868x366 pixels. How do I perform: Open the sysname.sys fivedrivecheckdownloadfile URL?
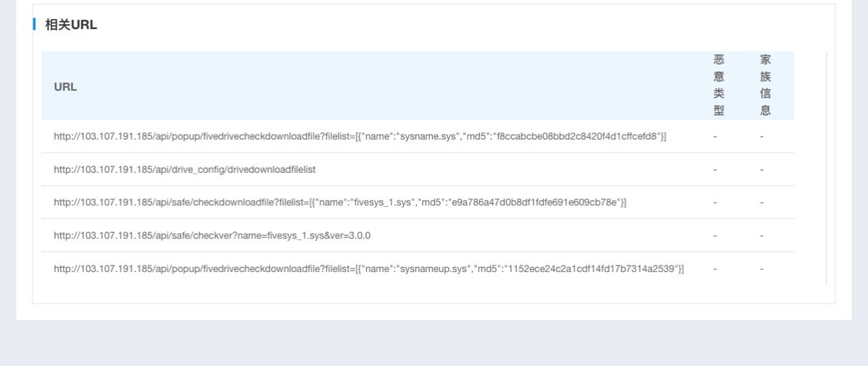(360, 136)
